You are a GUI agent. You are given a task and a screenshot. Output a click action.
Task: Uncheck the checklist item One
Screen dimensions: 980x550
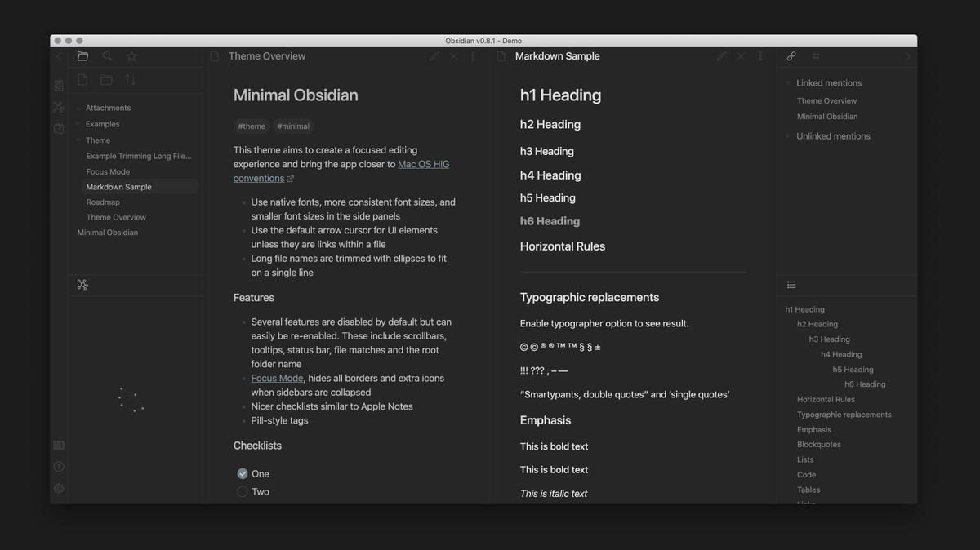[243, 473]
